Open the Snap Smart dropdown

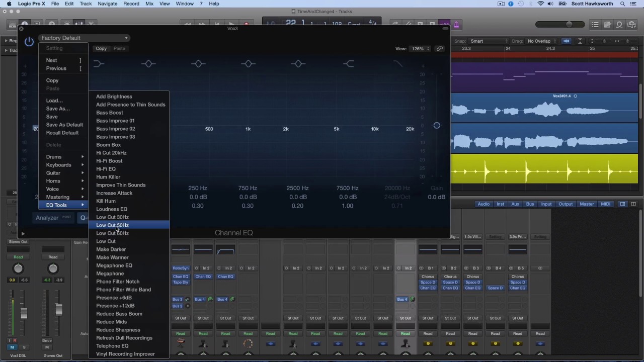click(x=489, y=41)
